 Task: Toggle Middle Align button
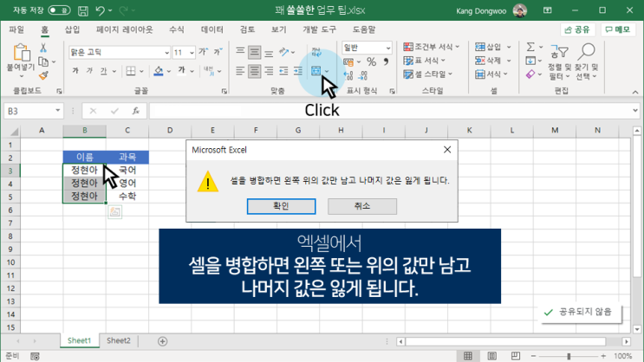(254, 52)
